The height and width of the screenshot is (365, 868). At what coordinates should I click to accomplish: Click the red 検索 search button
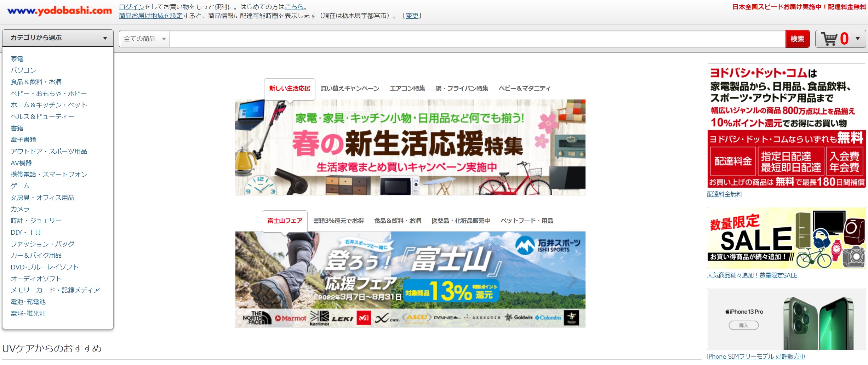(x=797, y=39)
